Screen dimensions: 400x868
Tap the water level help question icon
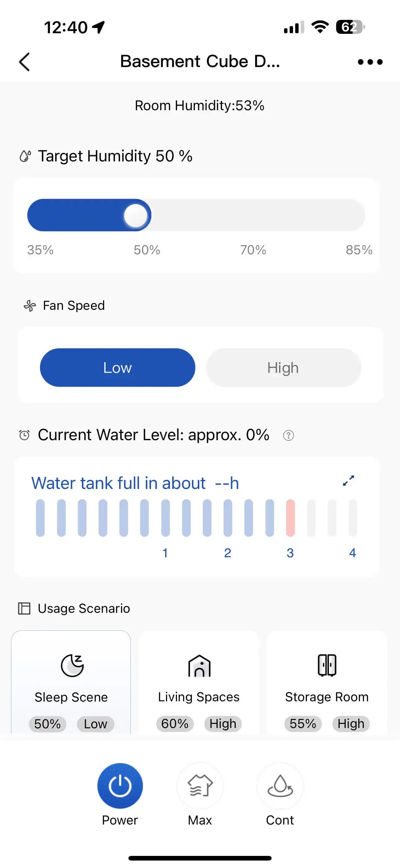[288, 435]
